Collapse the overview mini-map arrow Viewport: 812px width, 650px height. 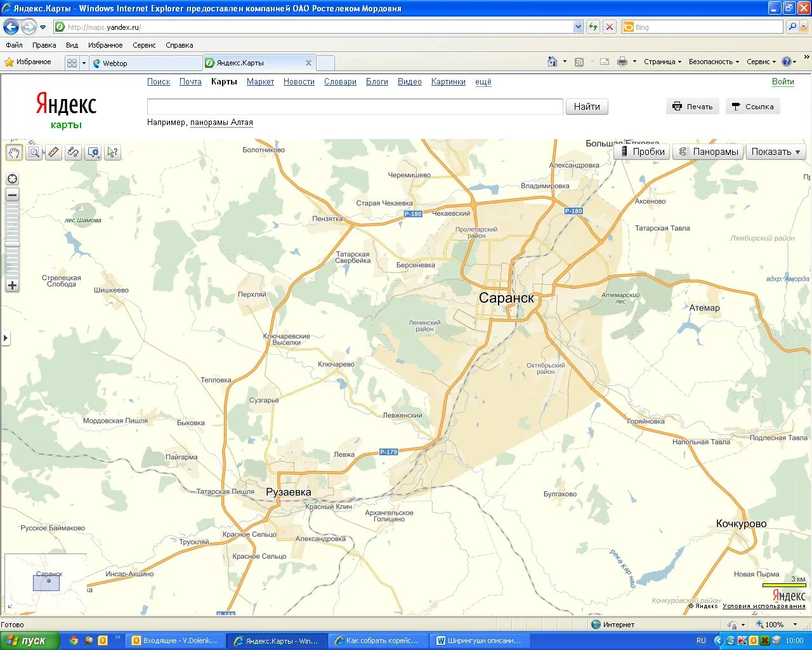[10, 607]
